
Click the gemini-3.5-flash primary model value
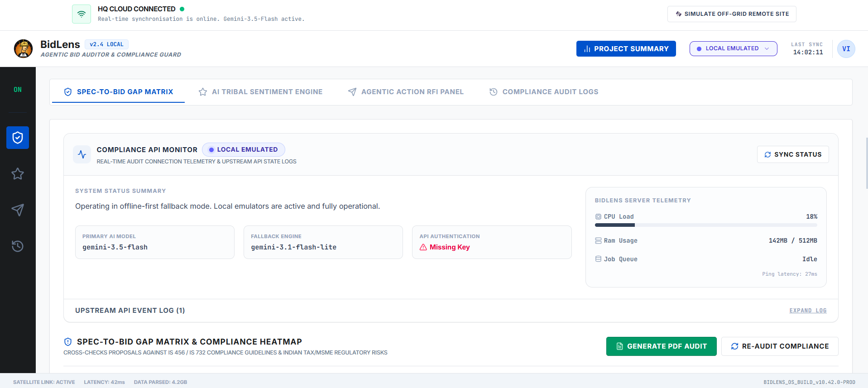(x=115, y=247)
